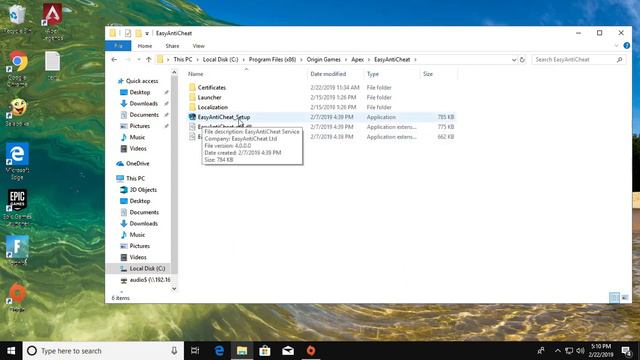Open Task View on the taskbar
640x360 pixels.
195,351
